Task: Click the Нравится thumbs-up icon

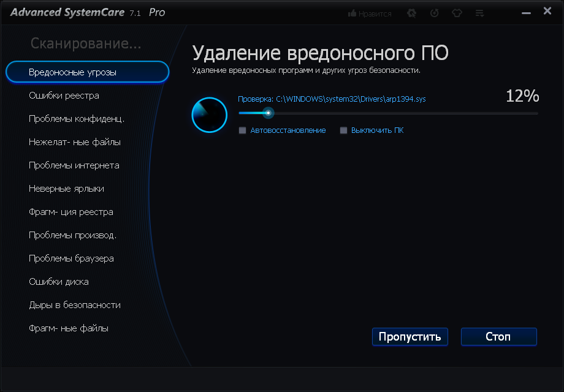Action: (352, 12)
